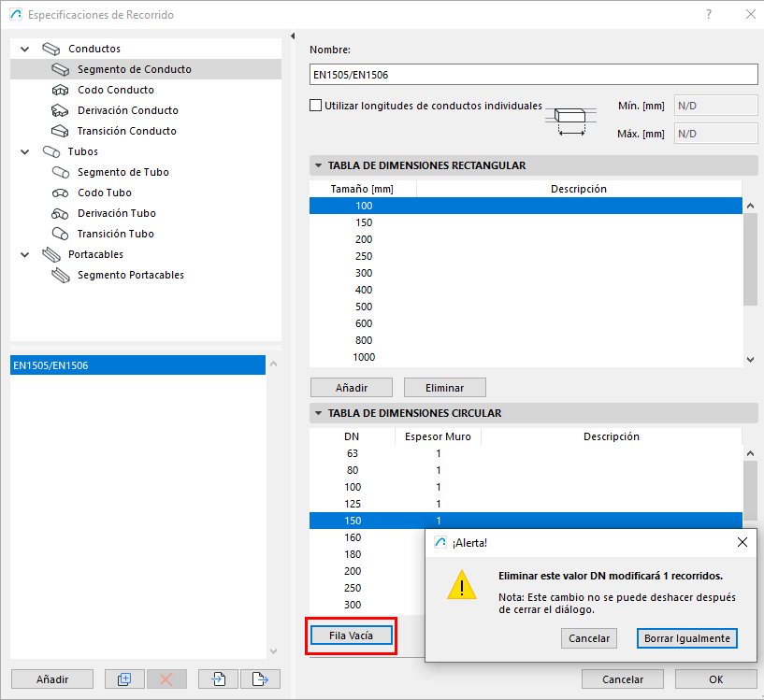Click the Portacables cable tray icon

point(51,254)
